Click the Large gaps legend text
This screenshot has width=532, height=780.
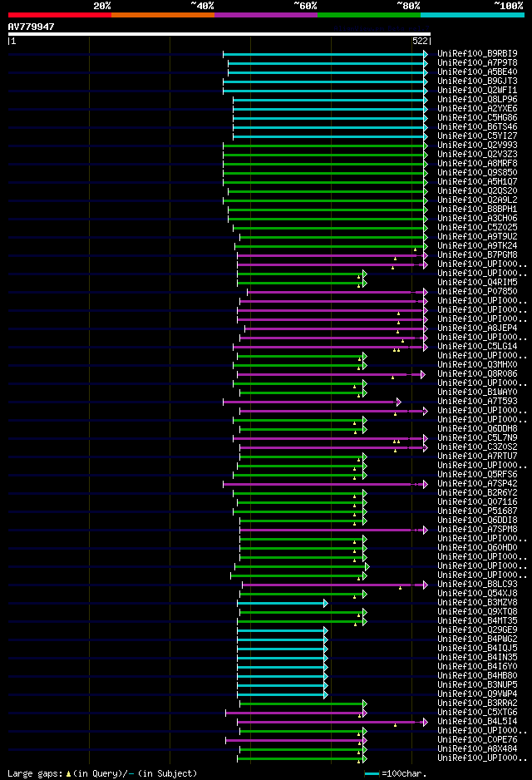click(102, 773)
